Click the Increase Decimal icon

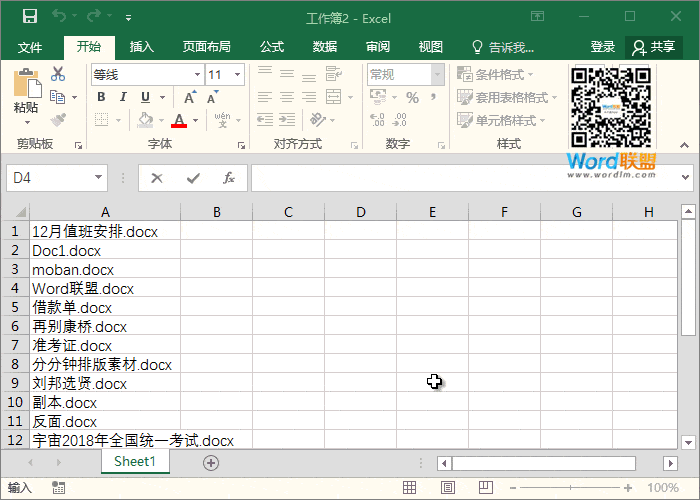377,120
